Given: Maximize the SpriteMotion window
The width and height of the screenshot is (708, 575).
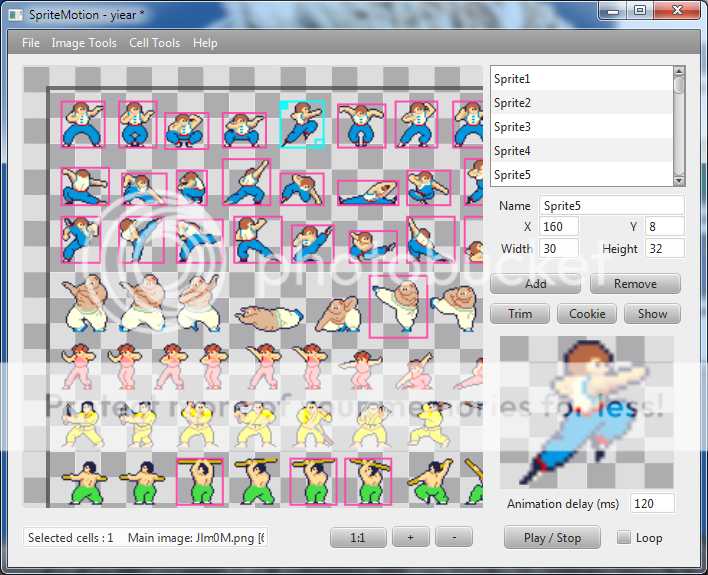Looking at the screenshot, I should coord(640,11).
